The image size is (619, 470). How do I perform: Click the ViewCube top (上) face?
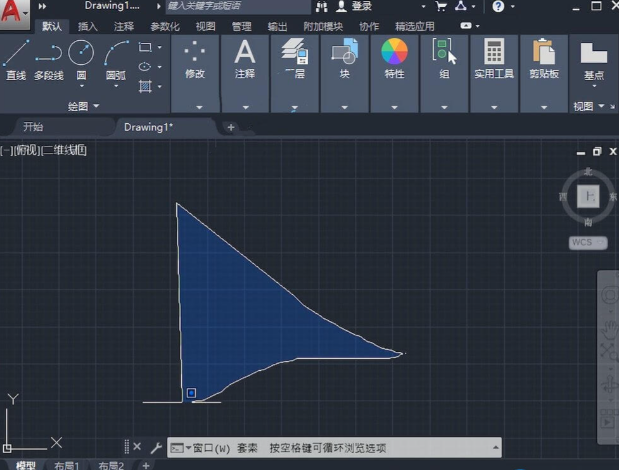pos(588,196)
